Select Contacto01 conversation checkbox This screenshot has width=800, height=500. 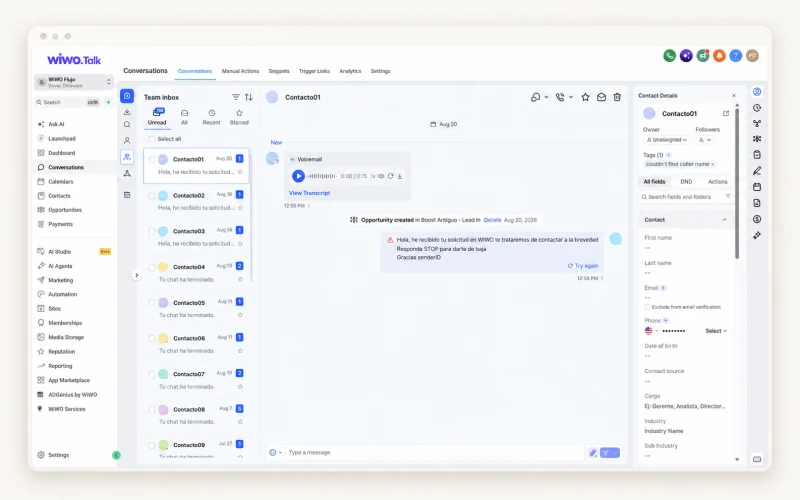(x=152, y=159)
